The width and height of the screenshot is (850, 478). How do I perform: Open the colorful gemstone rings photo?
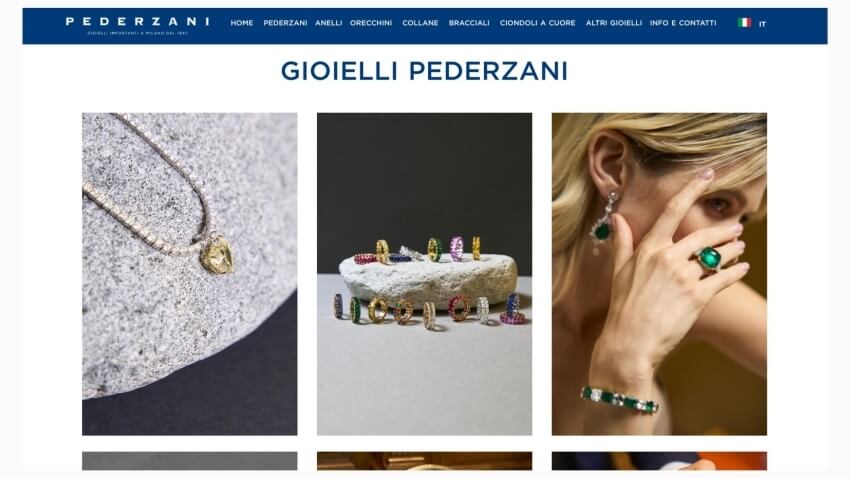point(424,274)
